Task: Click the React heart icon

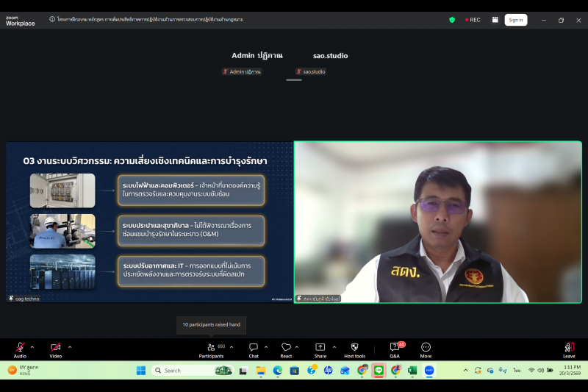Action: (286, 349)
